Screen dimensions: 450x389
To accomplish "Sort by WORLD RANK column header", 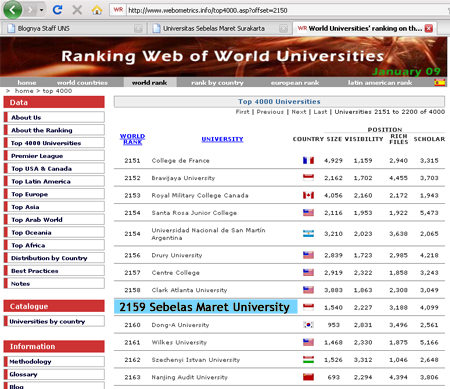I will pyautogui.click(x=132, y=139).
